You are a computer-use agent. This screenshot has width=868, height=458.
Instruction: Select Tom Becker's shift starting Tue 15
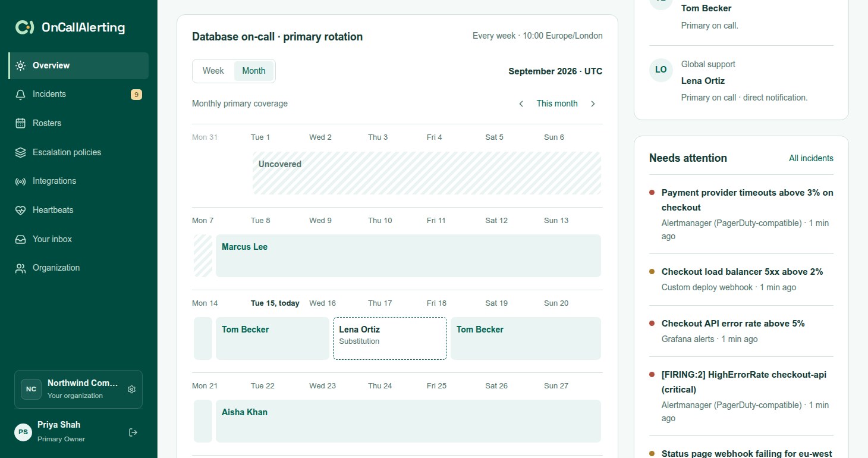click(272, 338)
